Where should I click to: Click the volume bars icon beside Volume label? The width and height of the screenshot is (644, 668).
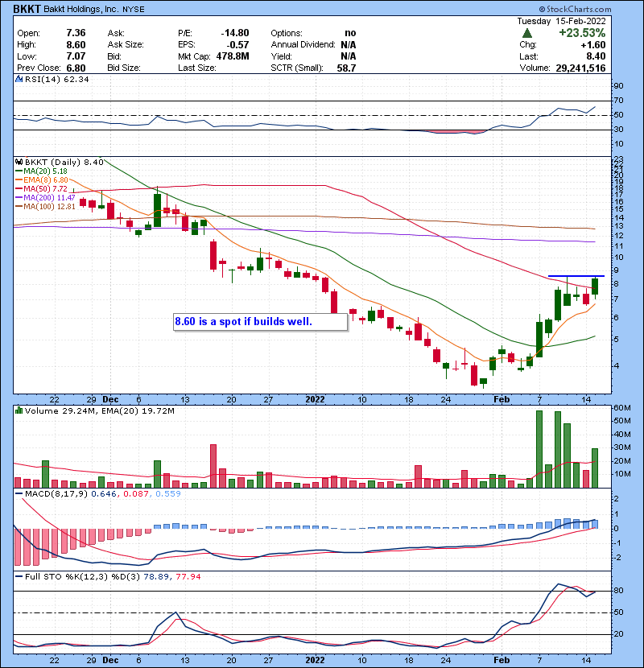(19, 410)
